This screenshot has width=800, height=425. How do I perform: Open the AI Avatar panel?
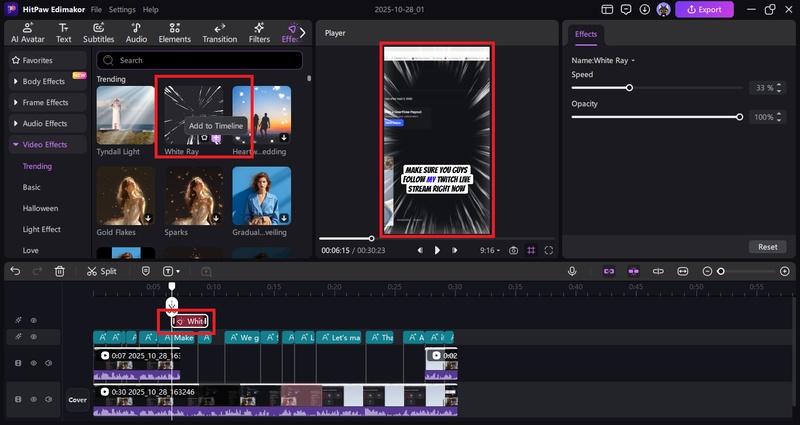(x=28, y=33)
